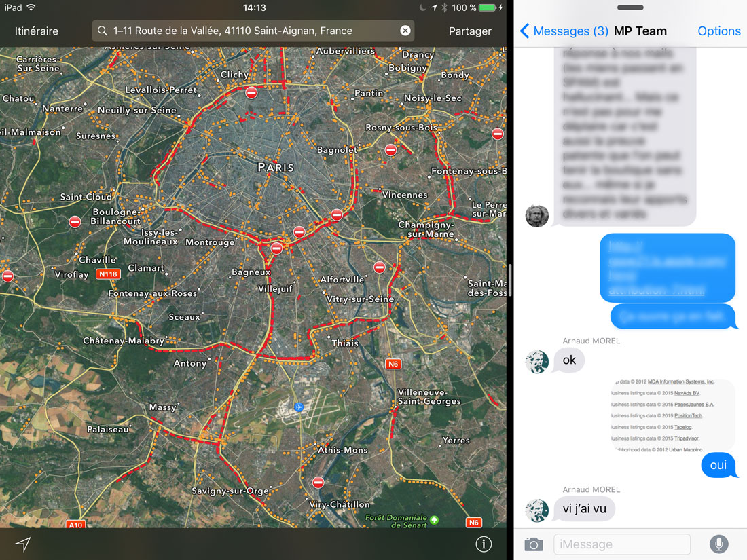747x560 pixels.
Task: Tap the Savigny-sur-Orge label
Action: (x=230, y=491)
